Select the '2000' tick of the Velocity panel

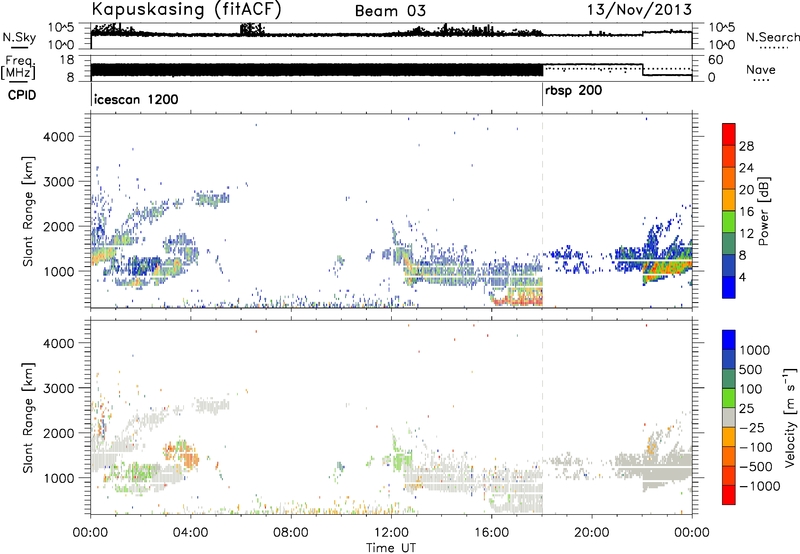tap(58, 433)
